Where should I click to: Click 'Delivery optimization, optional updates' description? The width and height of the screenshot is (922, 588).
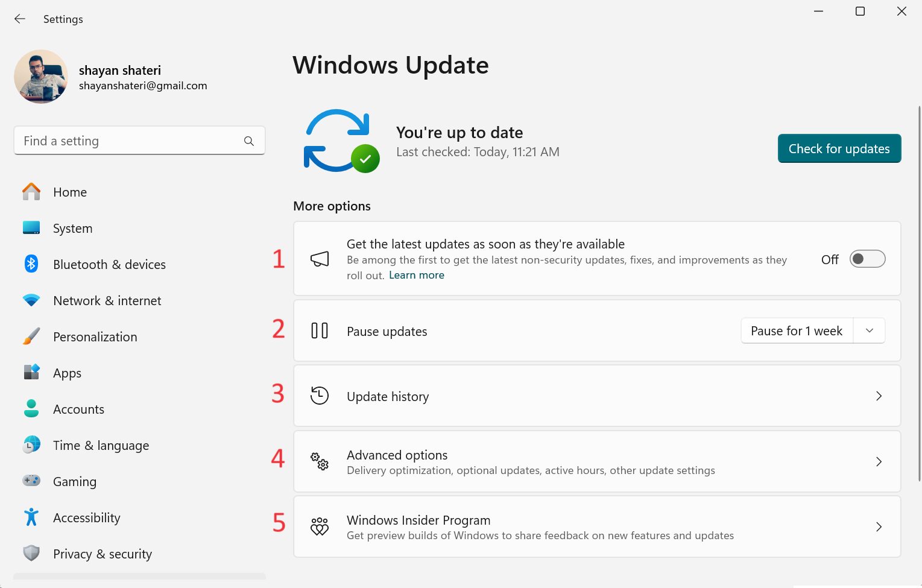coord(531,470)
